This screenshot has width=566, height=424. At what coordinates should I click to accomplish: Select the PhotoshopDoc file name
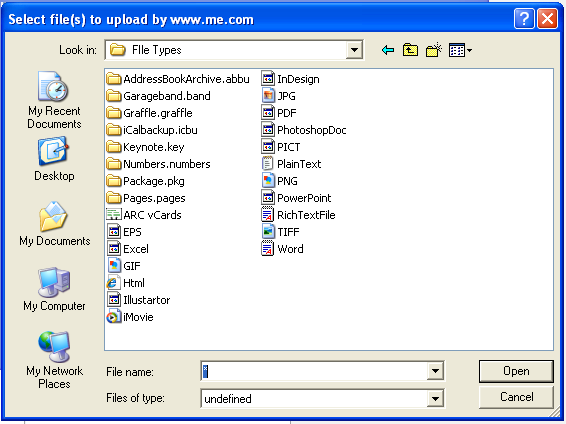[312, 130]
